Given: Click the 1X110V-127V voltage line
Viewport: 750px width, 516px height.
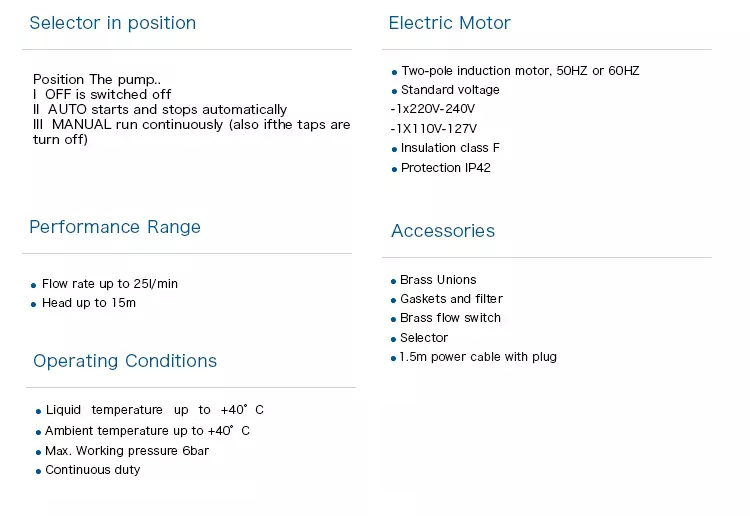Looking at the screenshot, I should click(433, 128).
